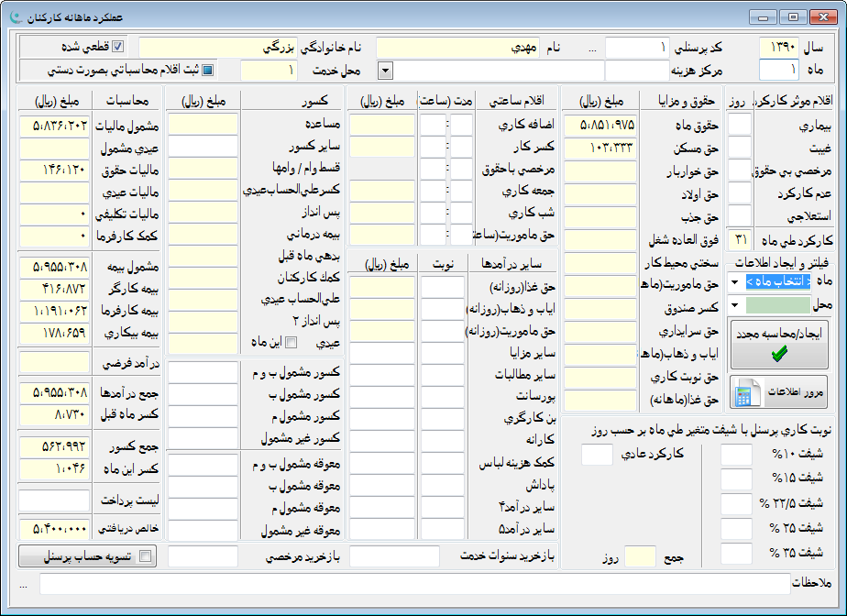
Task: Close the عملکرد ماهانه کارکنان window
Action: [820, 16]
